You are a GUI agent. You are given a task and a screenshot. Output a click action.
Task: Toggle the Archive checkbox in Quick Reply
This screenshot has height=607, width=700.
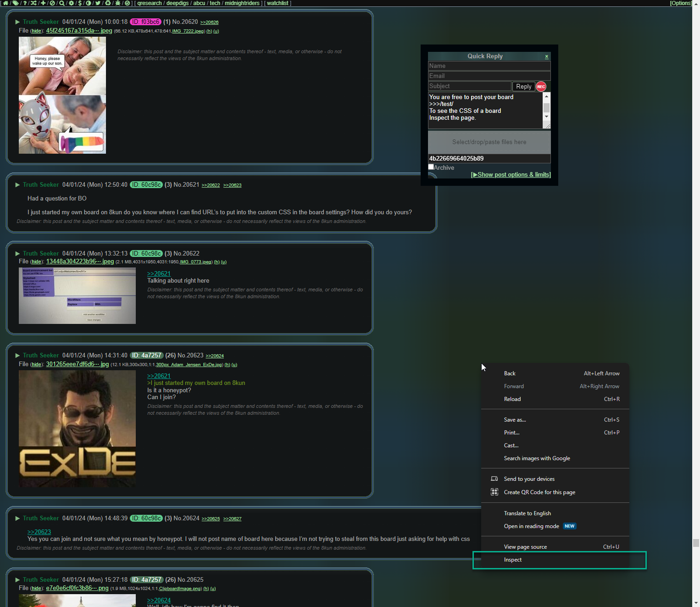click(x=431, y=167)
